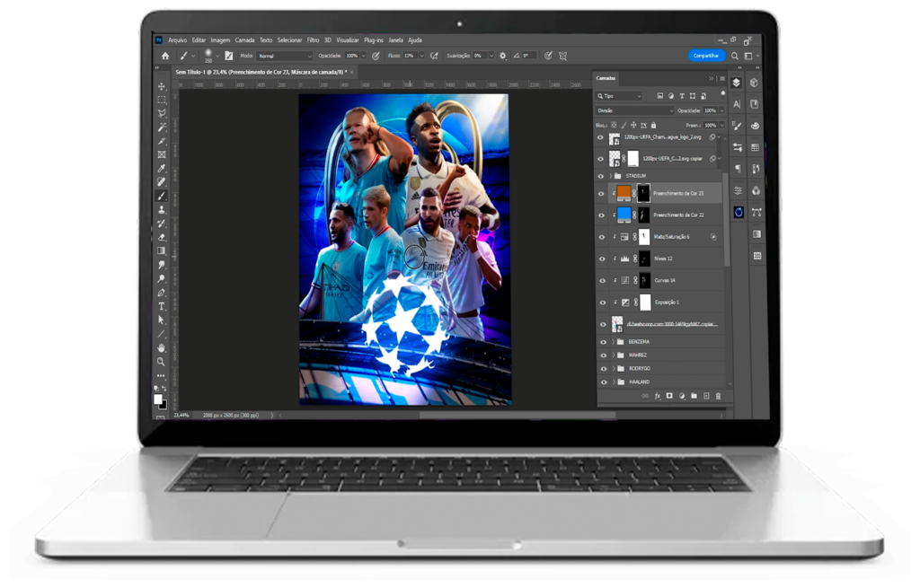Toggle visibility of Níveis 12 layer
This screenshot has width=920, height=588.
pyautogui.click(x=601, y=259)
